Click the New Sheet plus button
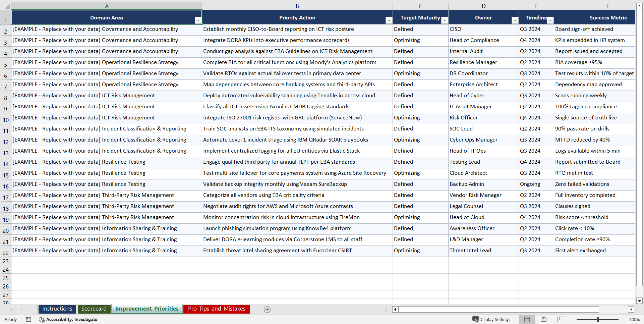Screen dimensions: 644x324 [x=267, y=309]
